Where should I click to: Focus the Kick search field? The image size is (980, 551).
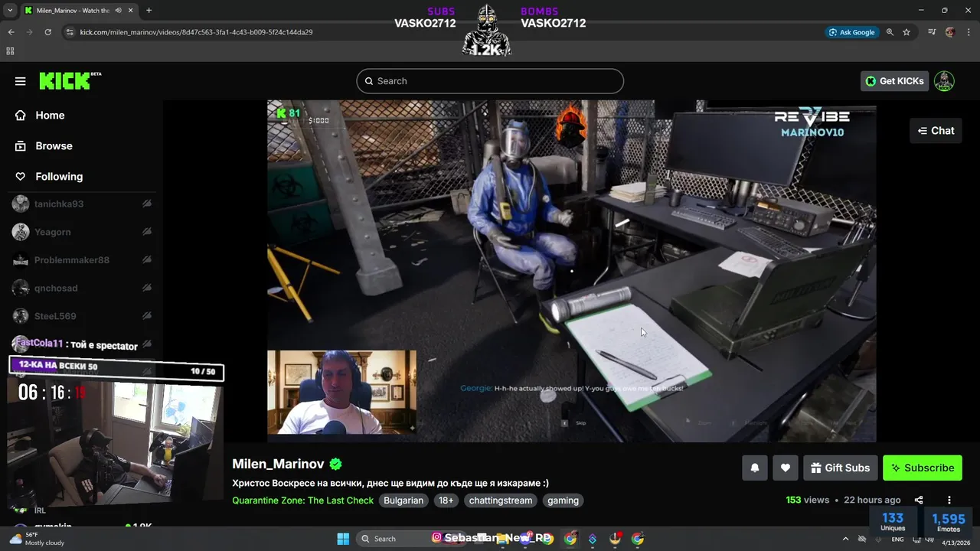point(490,81)
